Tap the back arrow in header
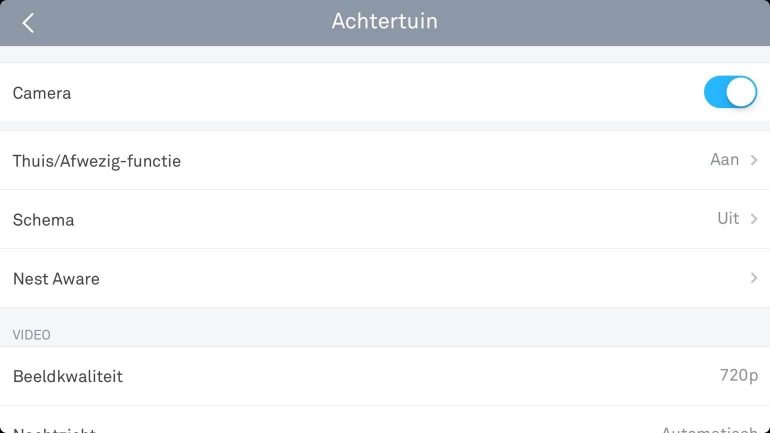Image resolution: width=770 pixels, height=433 pixels. pos(28,22)
